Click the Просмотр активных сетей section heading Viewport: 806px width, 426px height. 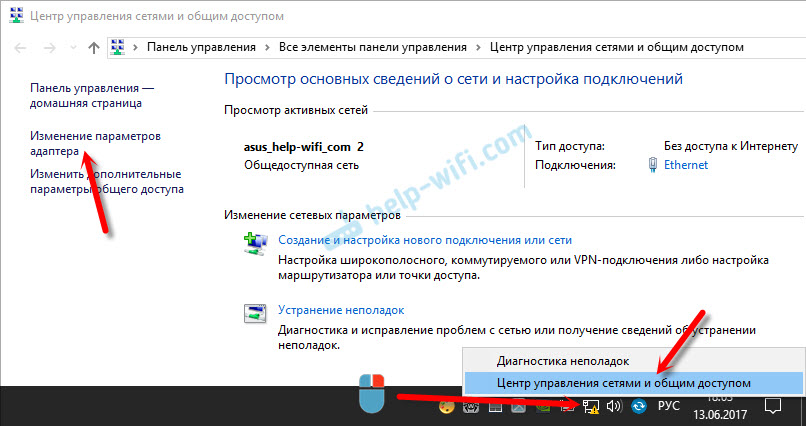click(296, 110)
